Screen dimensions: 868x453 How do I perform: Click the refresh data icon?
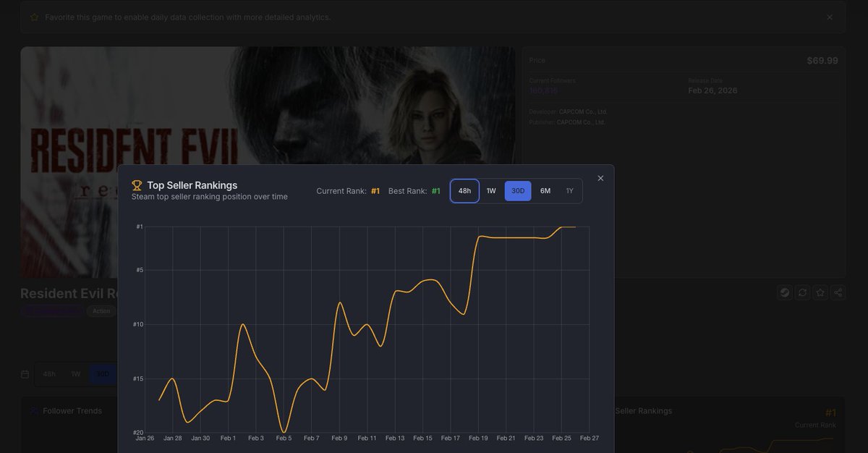click(x=802, y=292)
